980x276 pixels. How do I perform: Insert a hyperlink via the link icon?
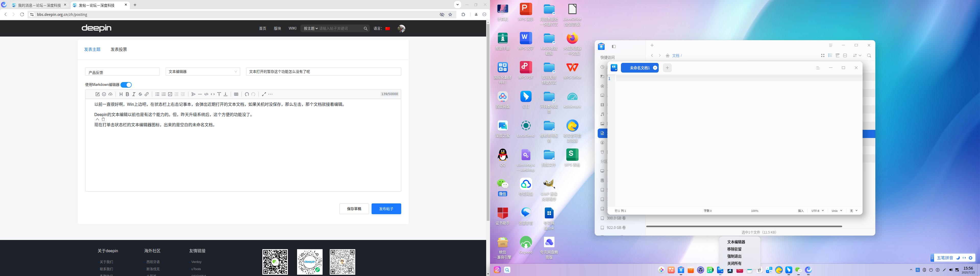(x=146, y=94)
